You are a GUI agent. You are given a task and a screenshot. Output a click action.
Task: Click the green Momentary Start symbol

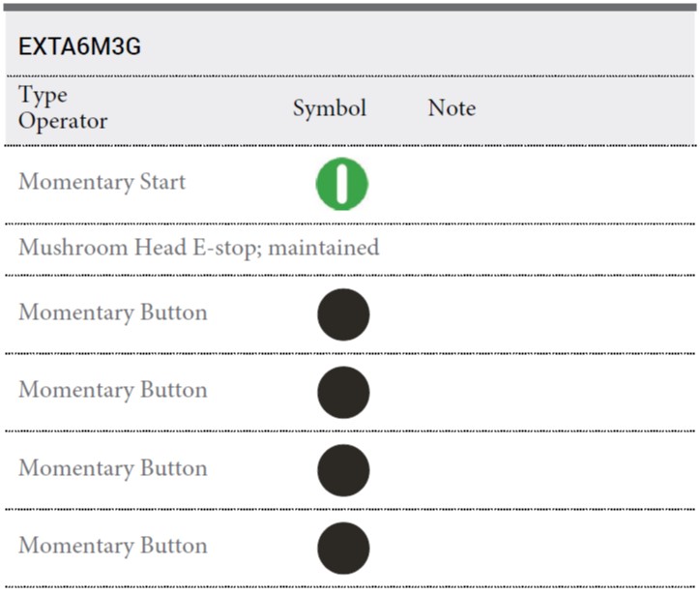[x=342, y=184]
